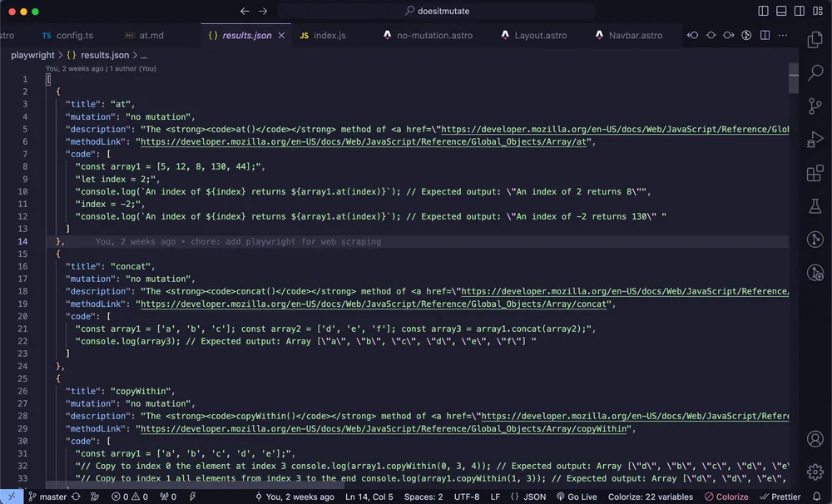The width and height of the screenshot is (832, 504).
Task: Toggle the Colorize status item
Action: [x=726, y=497]
